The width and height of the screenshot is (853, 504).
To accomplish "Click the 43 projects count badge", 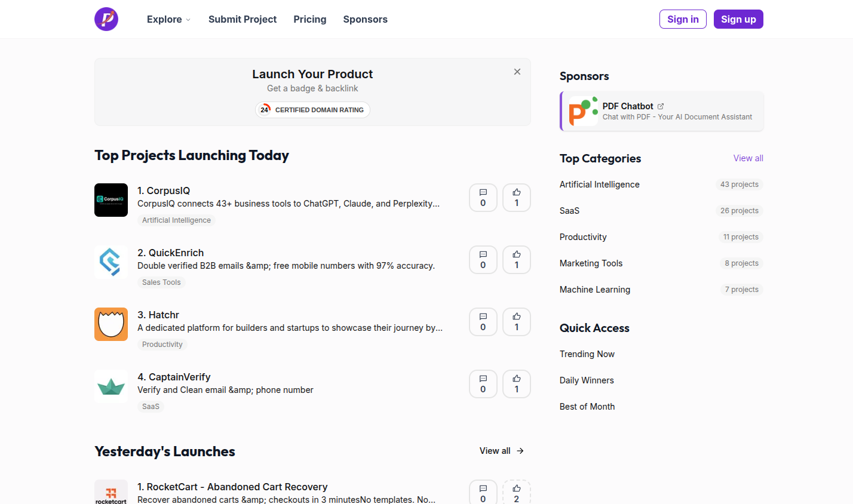I will point(740,185).
